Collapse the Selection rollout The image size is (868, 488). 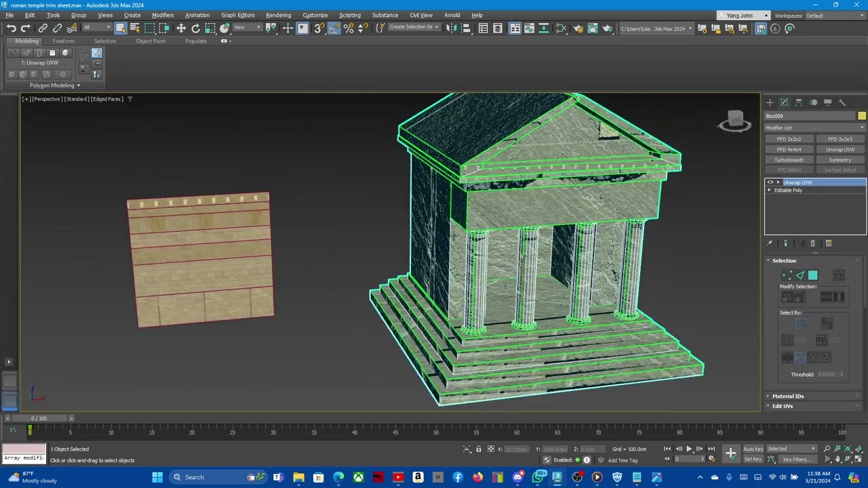pos(784,260)
